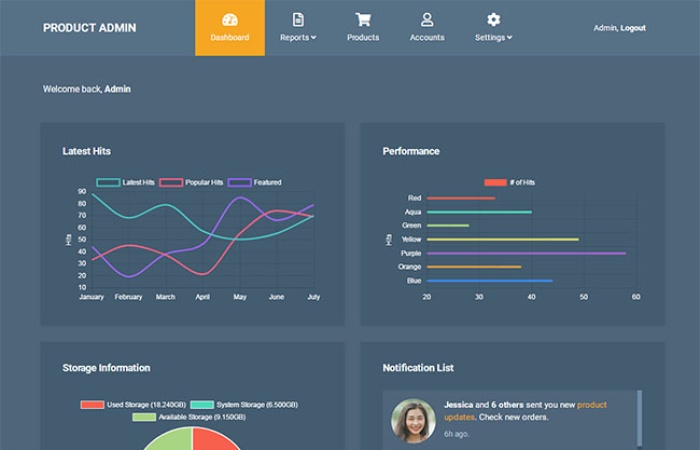This screenshot has height=450, width=700.
Task: Click the Reports document icon
Action: [x=298, y=20]
